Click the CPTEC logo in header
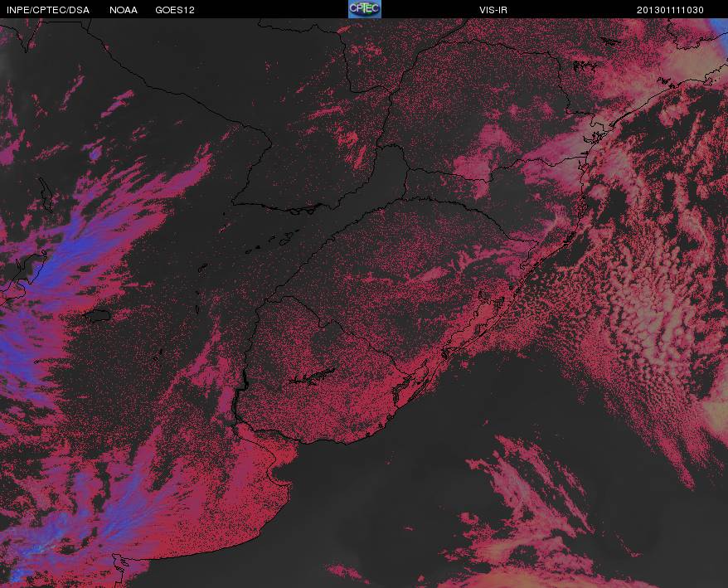 [x=365, y=9]
